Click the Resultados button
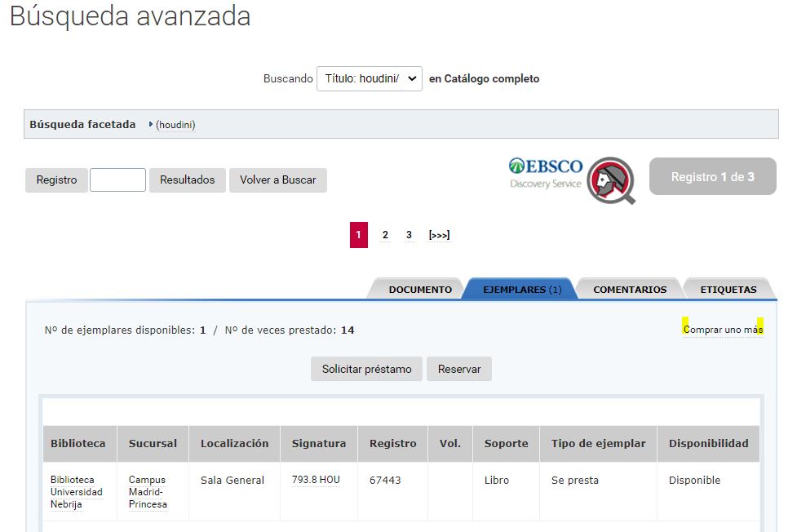Image resolution: width=797 pixels, height=532 pixels. coord(187,180)
